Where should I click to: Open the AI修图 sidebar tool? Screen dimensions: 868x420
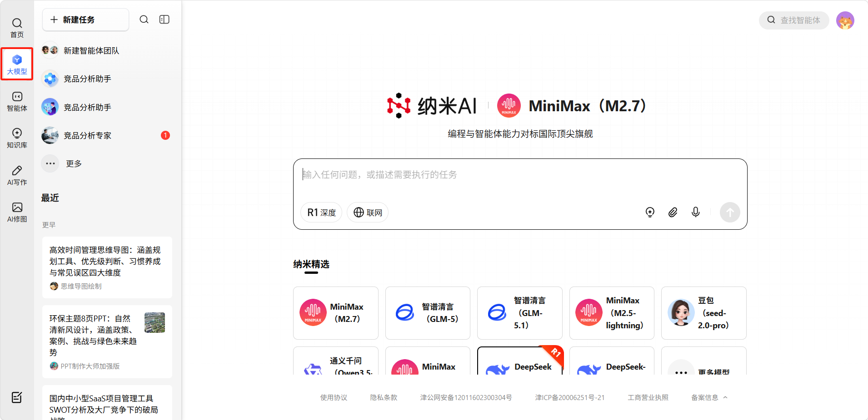coord(17,212)
